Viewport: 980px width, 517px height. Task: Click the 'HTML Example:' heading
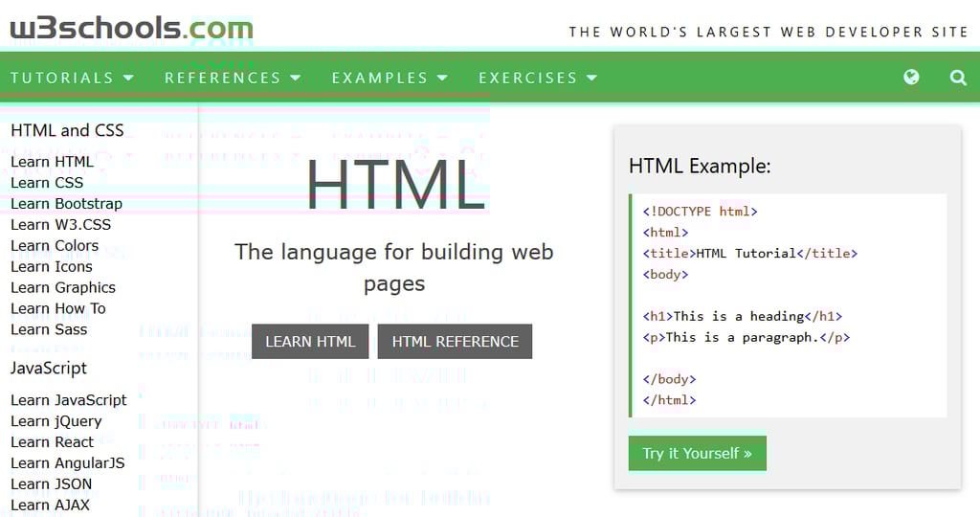(700, 167)
